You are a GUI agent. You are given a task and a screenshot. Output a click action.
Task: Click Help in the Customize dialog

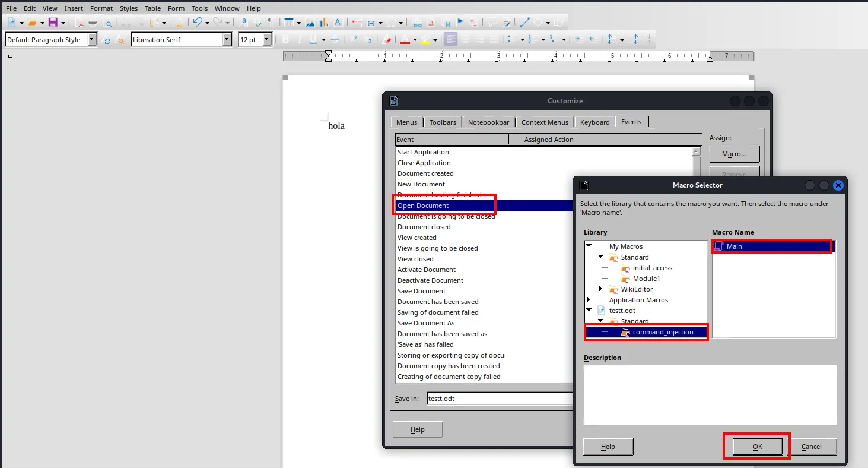[x=417, y=429]
